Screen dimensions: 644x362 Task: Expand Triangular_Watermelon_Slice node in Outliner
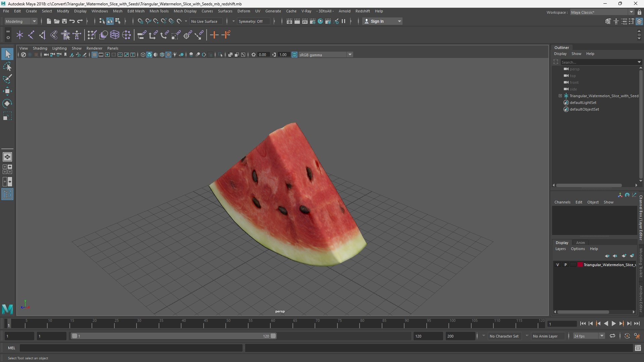pos(560,96)
